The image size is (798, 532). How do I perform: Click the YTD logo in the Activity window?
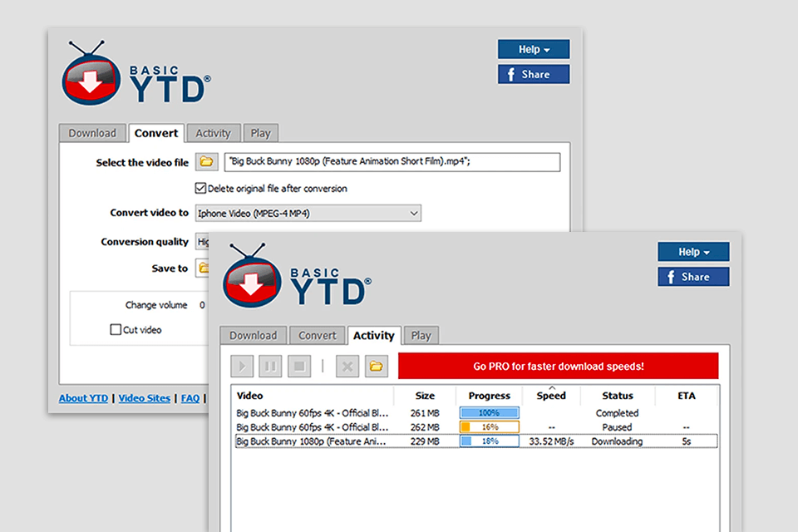click(297, 275)
